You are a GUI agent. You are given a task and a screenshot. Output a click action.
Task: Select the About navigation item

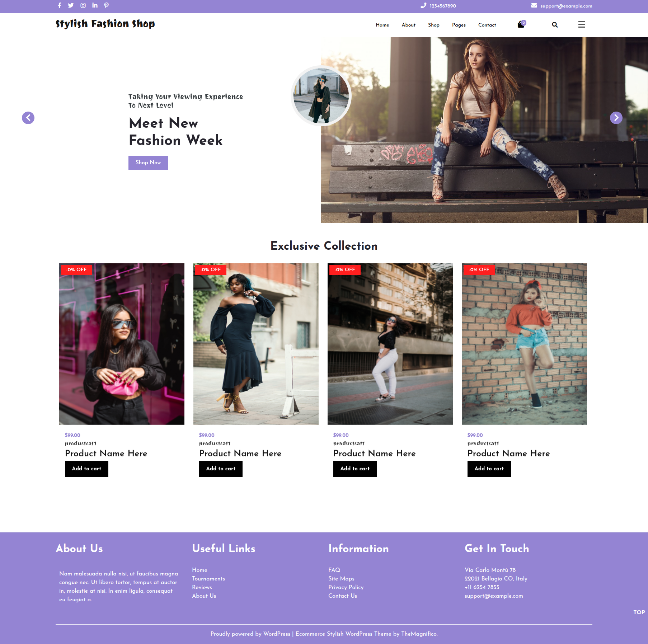pos(408,25)
